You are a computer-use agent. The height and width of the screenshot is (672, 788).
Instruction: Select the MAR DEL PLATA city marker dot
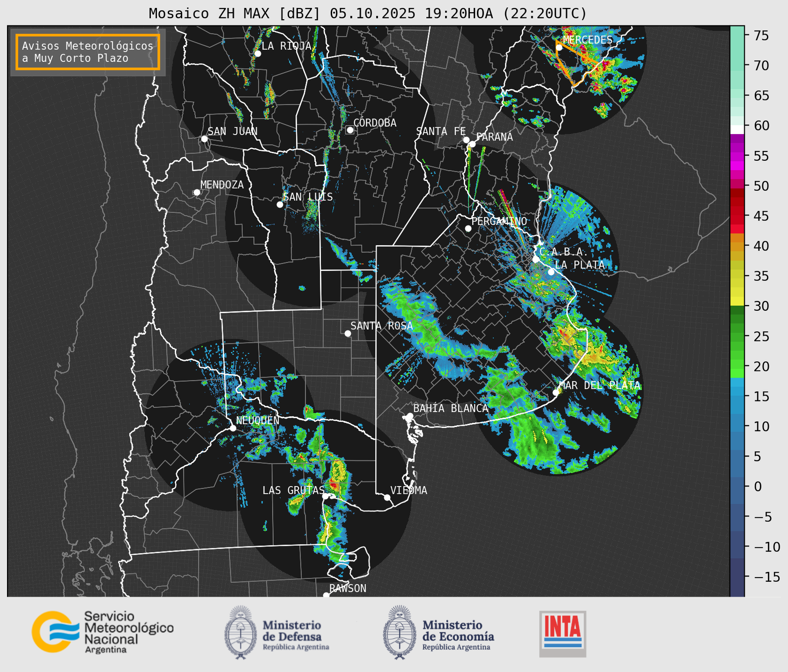[556, 393]
